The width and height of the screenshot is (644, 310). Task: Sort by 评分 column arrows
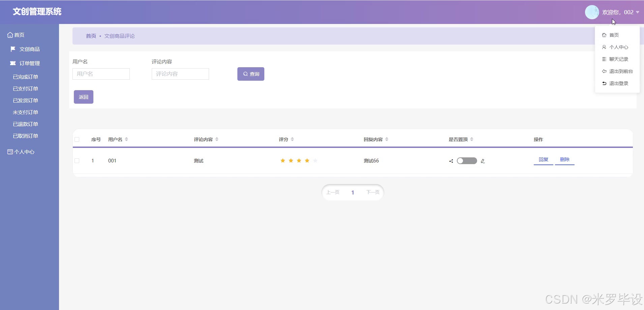coord(292,139)
